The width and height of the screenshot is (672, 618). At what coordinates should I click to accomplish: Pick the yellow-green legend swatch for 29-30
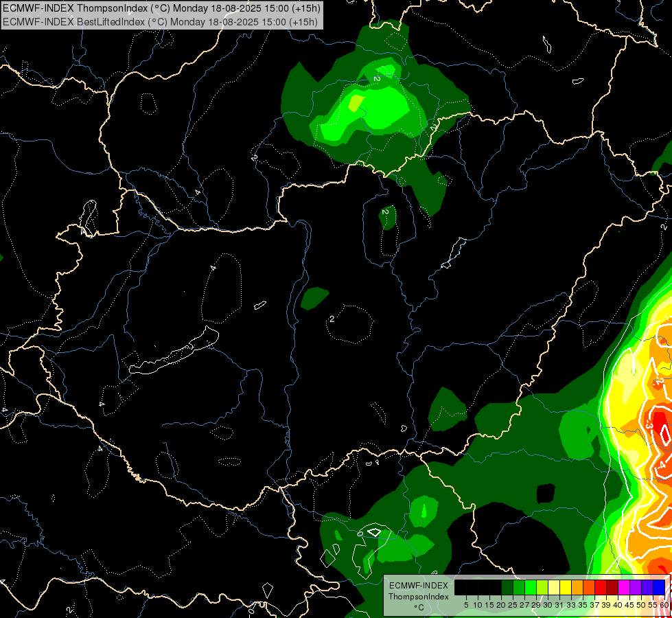click(542, 587)
